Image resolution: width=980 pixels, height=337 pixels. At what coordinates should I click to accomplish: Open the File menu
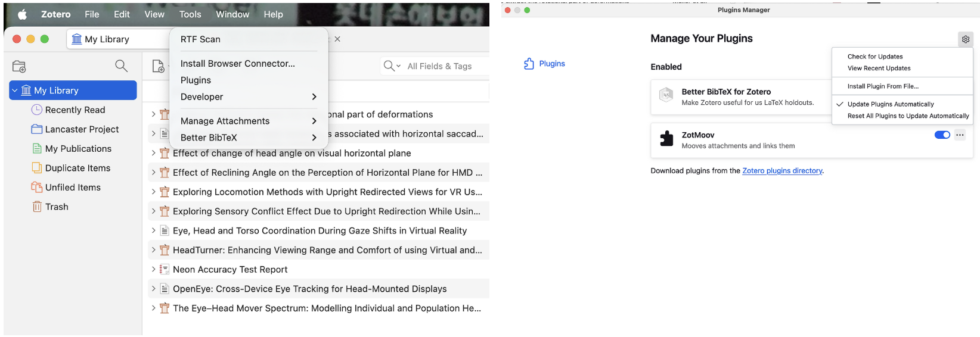coord(92,14)
